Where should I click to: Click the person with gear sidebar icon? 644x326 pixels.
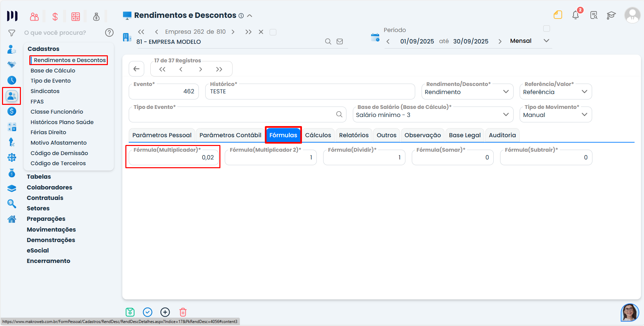12,49
